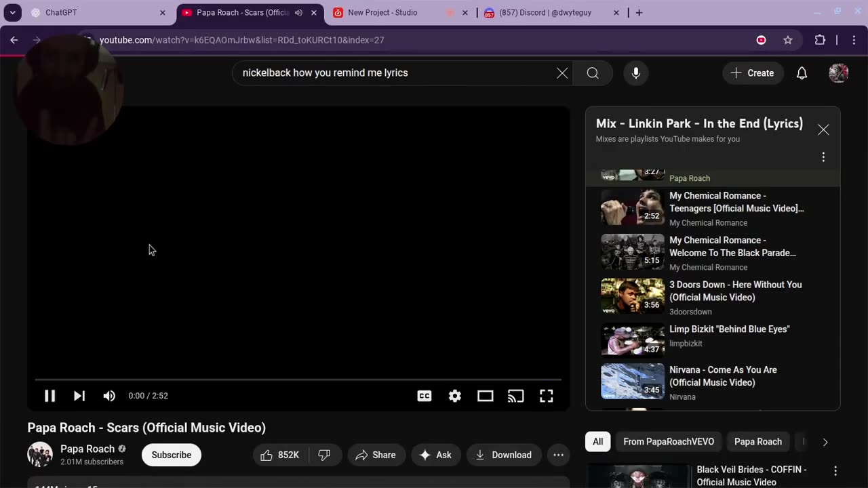The width and height of the screenshot is (868, 488).
Task: Play Teenagers by My Chemical Romance thumbnail
Action: click(633, 207)
